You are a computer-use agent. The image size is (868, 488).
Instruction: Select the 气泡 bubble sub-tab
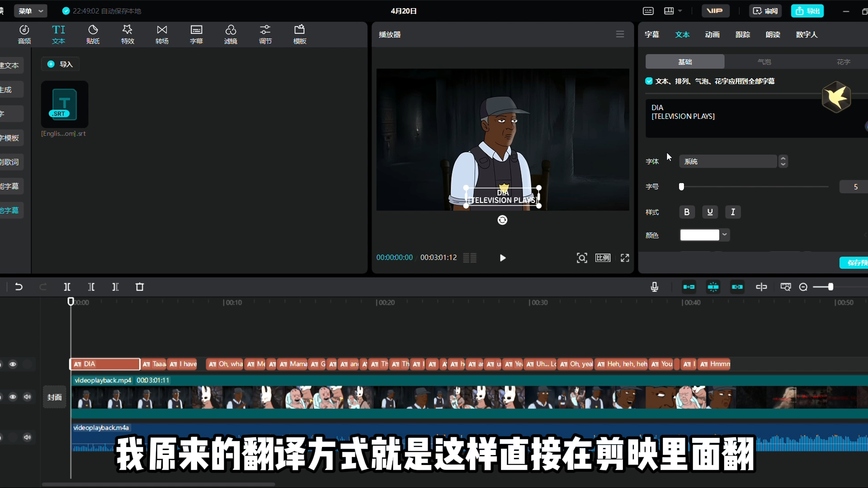[764, 62]
